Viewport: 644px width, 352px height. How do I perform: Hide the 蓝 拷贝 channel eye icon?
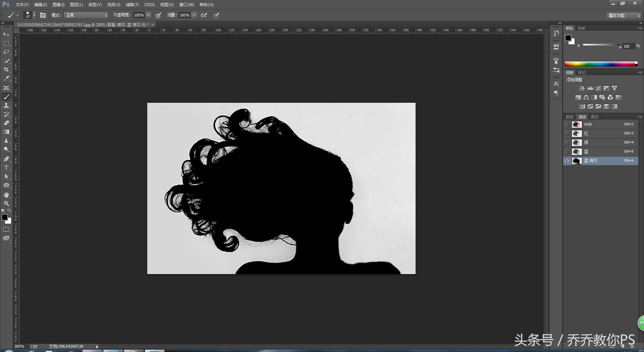pyautogui.click(x=567, y=161)
